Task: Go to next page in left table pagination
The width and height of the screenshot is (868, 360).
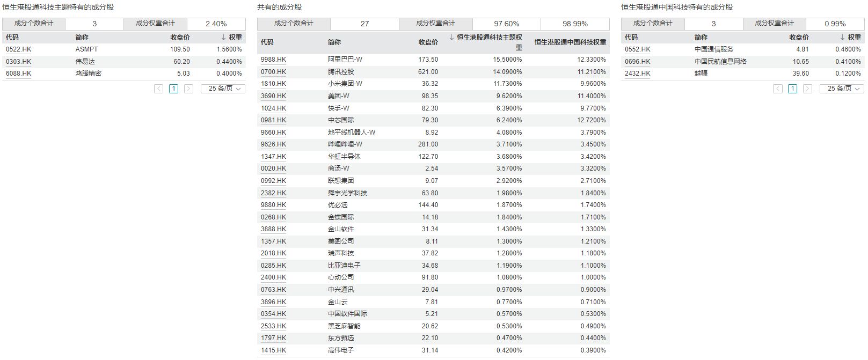Action: click(188, 89)
